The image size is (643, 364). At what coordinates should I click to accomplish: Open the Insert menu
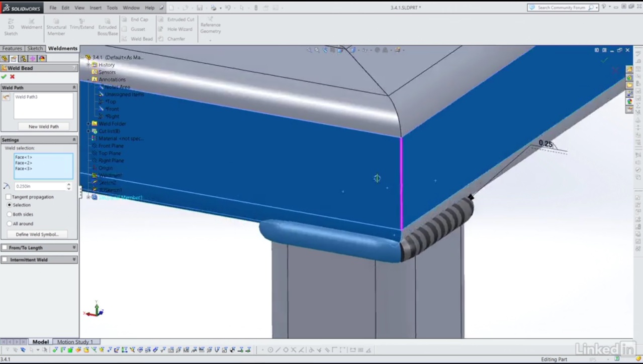click(96, 8)
